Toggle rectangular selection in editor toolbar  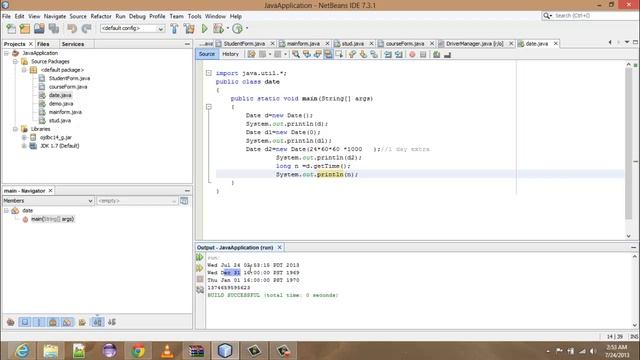tap(339, 54)
